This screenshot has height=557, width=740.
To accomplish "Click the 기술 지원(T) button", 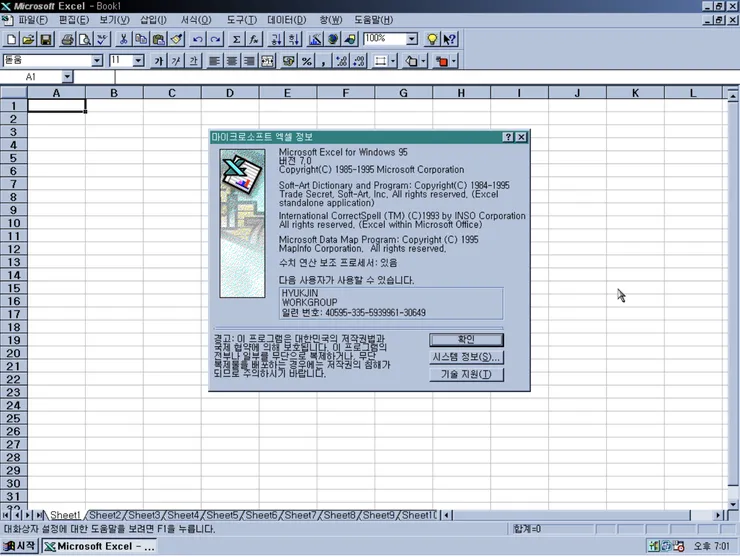I will click(466, 374).
